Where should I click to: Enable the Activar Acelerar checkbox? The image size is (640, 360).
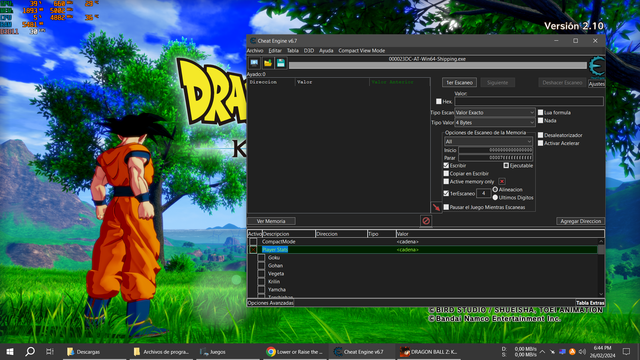point(540,143)
